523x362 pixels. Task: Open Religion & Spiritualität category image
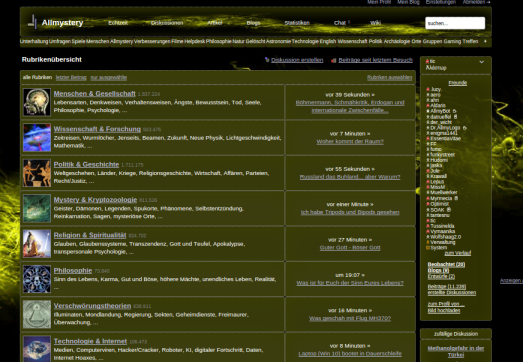[x=37, y=244]
